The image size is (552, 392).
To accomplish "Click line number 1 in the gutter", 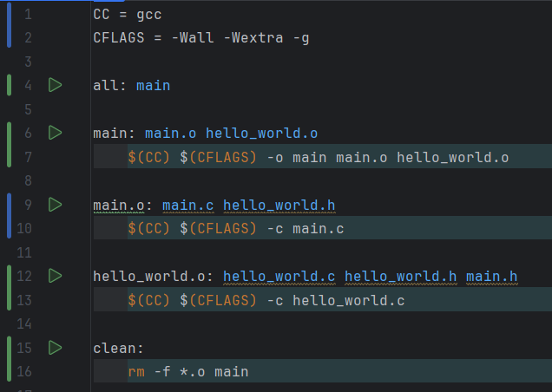I will pos(28,15).
